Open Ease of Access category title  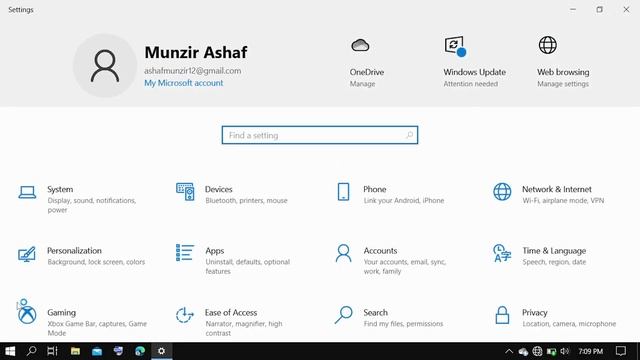[231, 313]
